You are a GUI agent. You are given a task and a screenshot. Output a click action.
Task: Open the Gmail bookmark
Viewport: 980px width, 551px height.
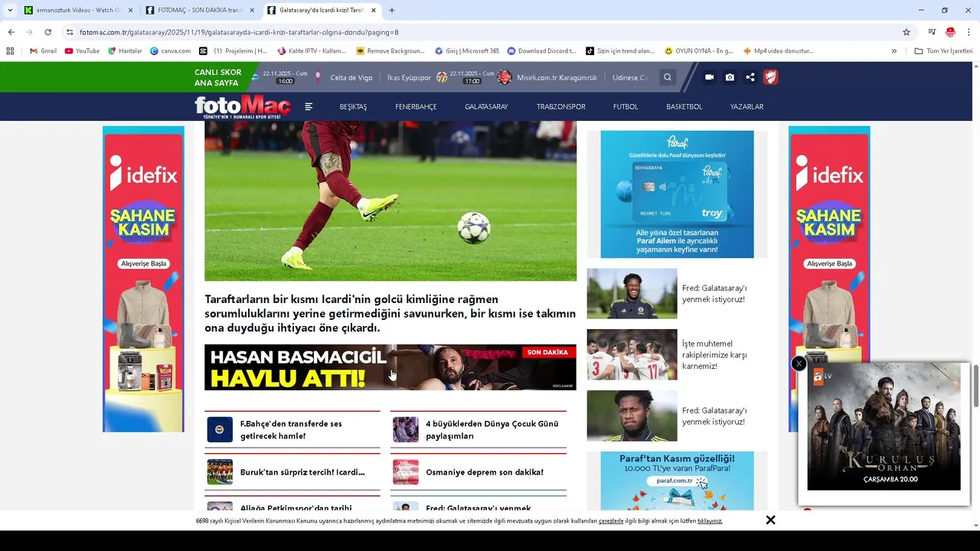[x=43, y=51]
